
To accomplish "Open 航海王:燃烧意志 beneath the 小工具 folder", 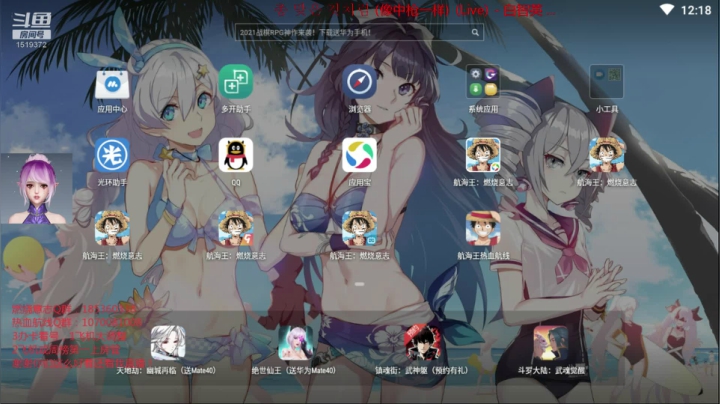I will pos(607,155).
